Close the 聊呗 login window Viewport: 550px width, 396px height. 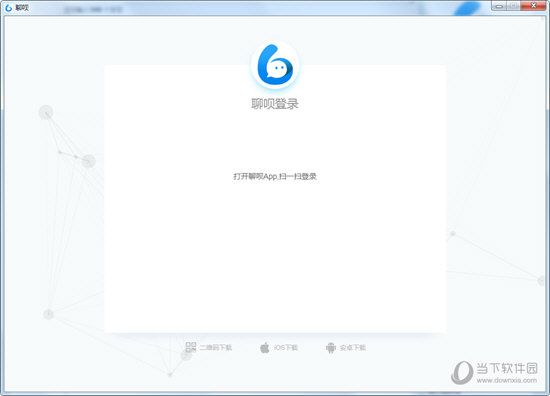533,6
